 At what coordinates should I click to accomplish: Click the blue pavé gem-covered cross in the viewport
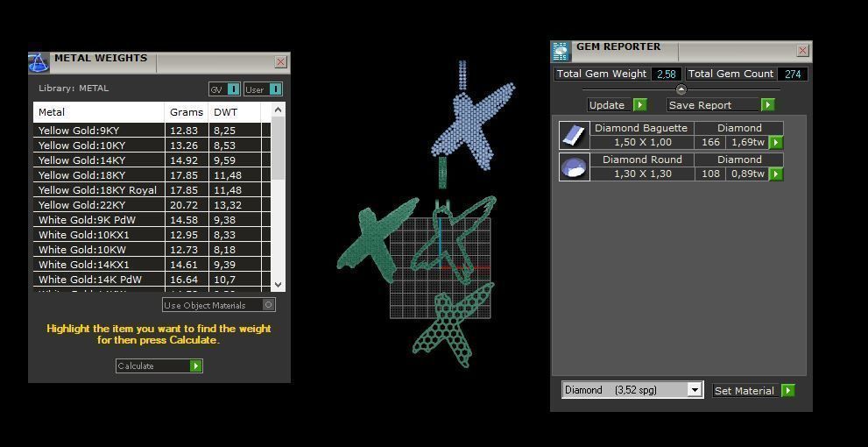point(471,124)
